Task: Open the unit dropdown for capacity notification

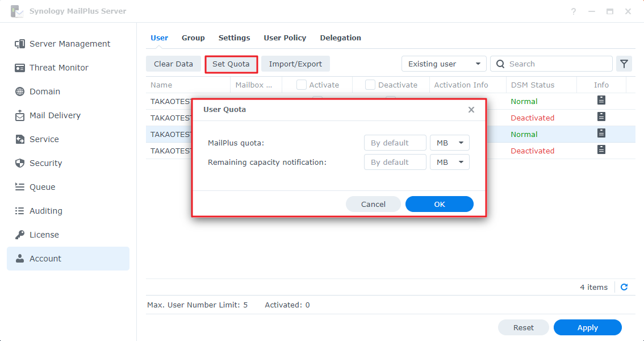Action: coord(449,161)
